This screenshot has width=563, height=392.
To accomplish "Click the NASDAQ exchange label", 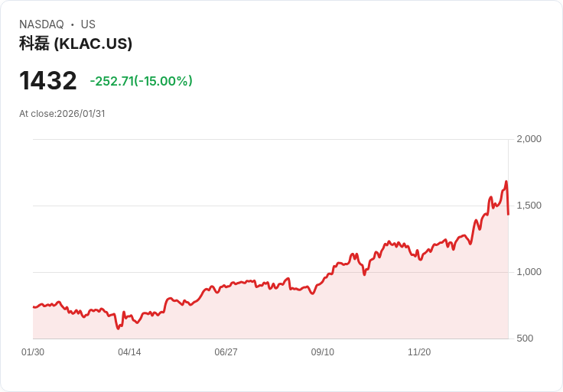I will click(41, 24).
